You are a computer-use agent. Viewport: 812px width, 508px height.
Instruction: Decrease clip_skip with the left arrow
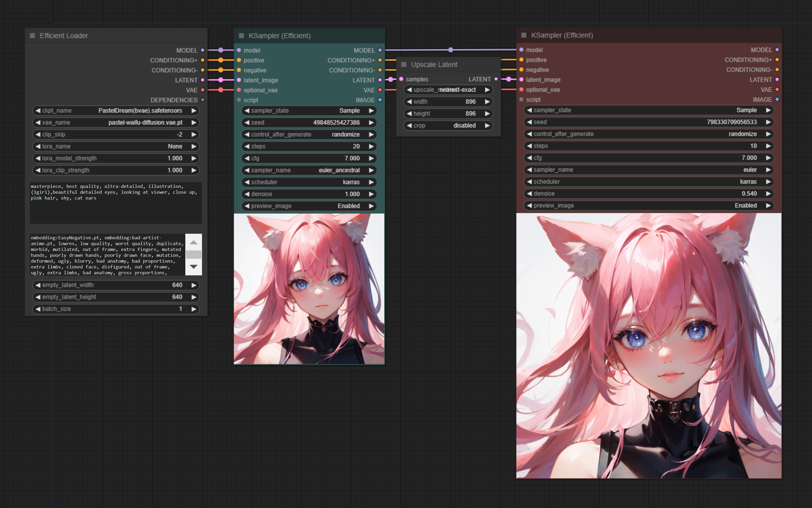(38, 134)
